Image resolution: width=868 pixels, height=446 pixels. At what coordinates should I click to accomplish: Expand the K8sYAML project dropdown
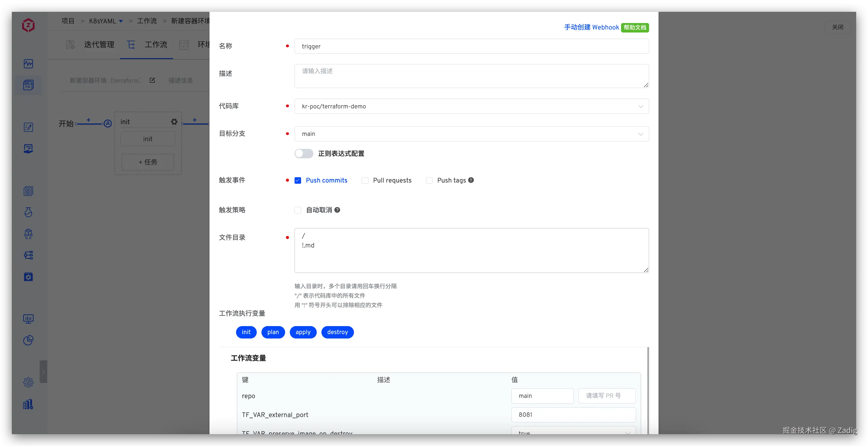click(121, 21)
